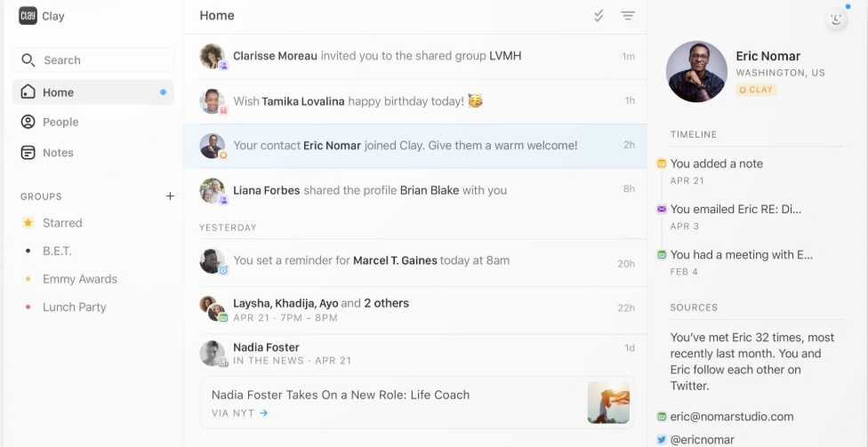
Task: Click the Twitter icon beside @ericnomar
Action: coord(662,439)
